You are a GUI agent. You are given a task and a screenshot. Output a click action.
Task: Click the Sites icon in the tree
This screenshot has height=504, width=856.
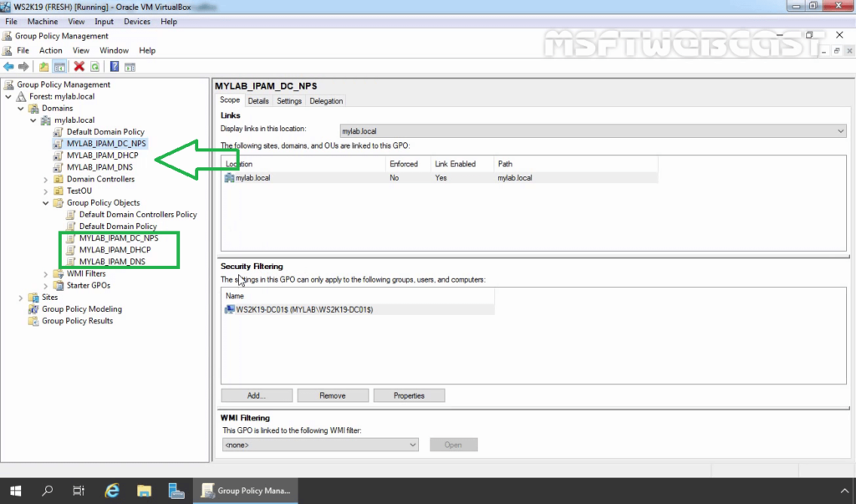click(x=33, y=298)
